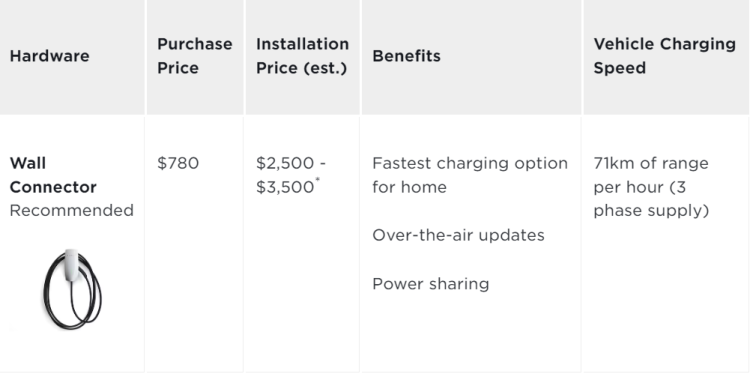Screen dimensions: 750x377
Task: Select the Fastest charging option benefit text
Action: click(x=470, y=164)
